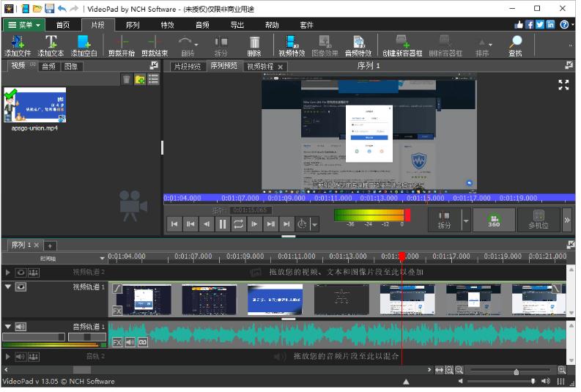Switch to the 特效 ribbon tab
The image size is (581, 392).
click(167, 25)
